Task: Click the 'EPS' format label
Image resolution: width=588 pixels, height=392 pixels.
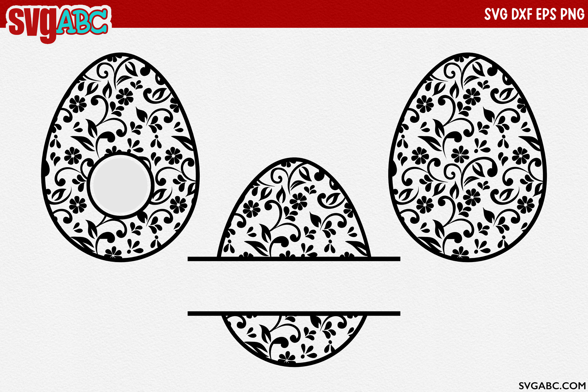Action: 546,14
